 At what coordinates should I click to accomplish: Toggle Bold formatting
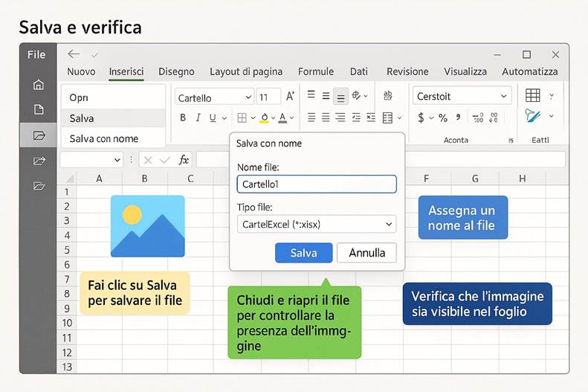click(x=183, y=118)
